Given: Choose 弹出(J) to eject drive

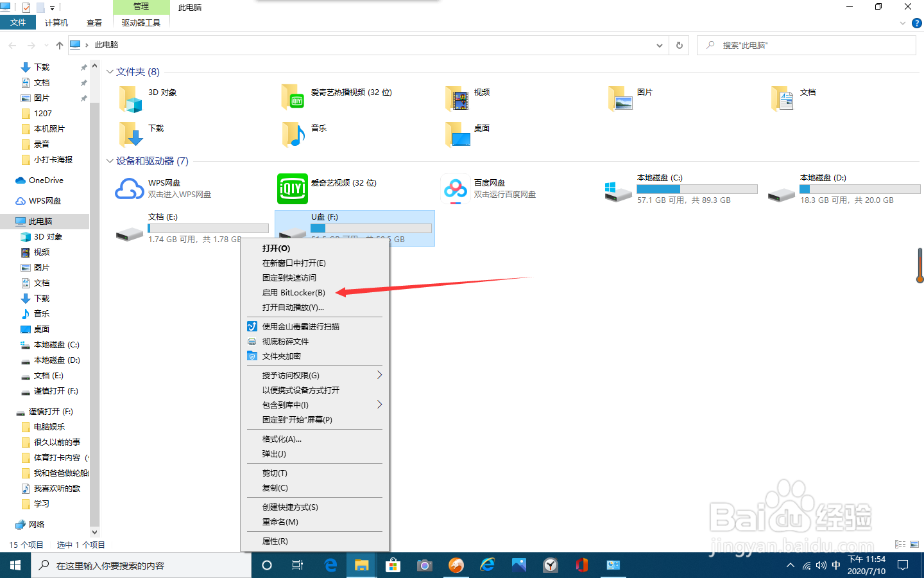Looking at the screenshot, I should [x=315, y=453].
